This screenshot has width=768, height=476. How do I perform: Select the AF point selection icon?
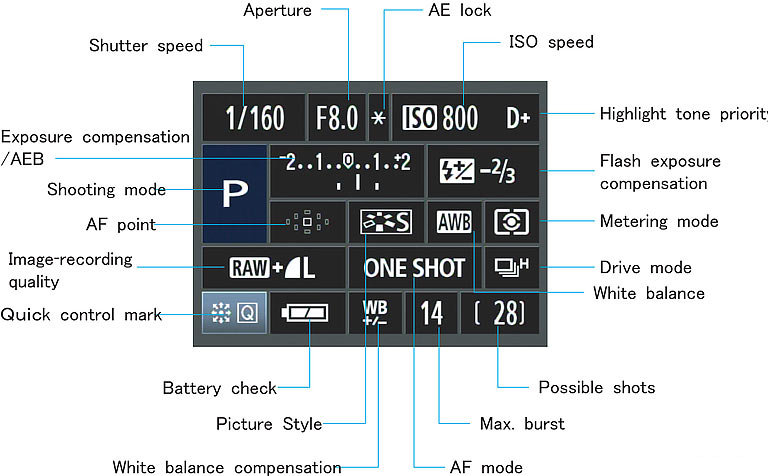307,221
